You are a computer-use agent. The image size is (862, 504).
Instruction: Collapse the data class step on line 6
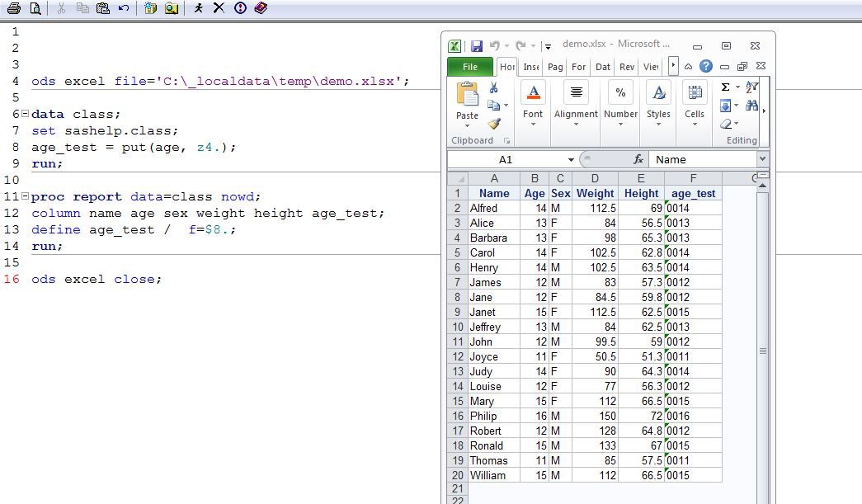(x=24, y=114)
